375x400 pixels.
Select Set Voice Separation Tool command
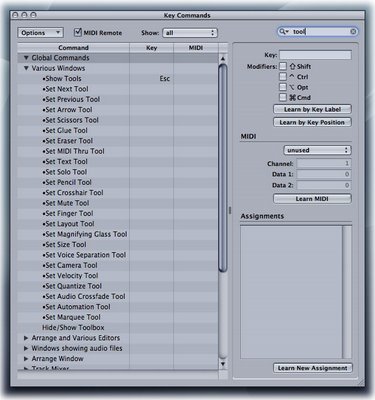click(84, 255)
